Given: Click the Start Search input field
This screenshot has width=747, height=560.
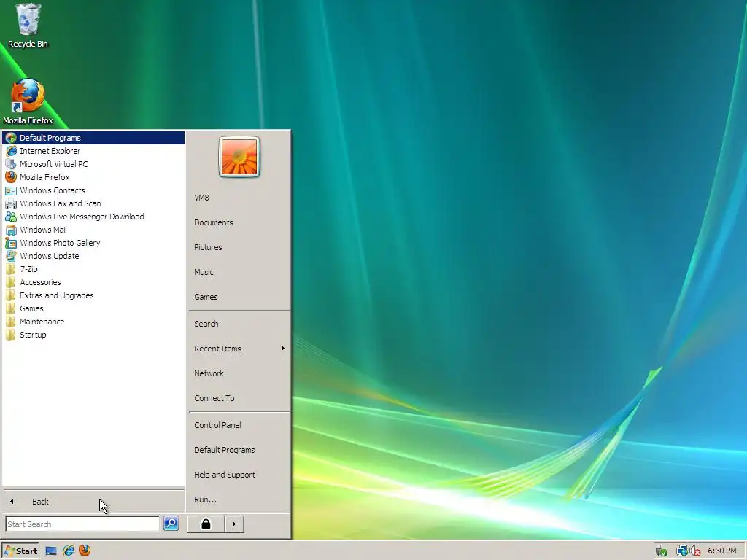Looking at the screenshot, I should click(82, 524).
